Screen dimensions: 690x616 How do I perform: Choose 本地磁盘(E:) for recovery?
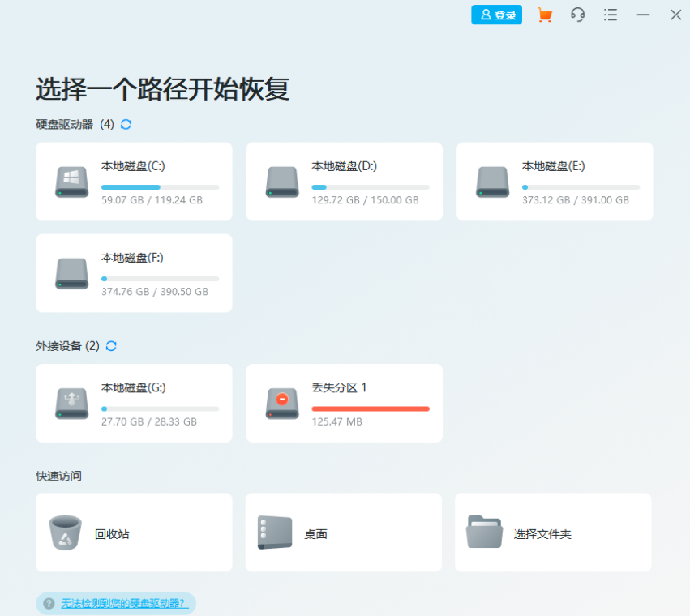coord(554,181)
